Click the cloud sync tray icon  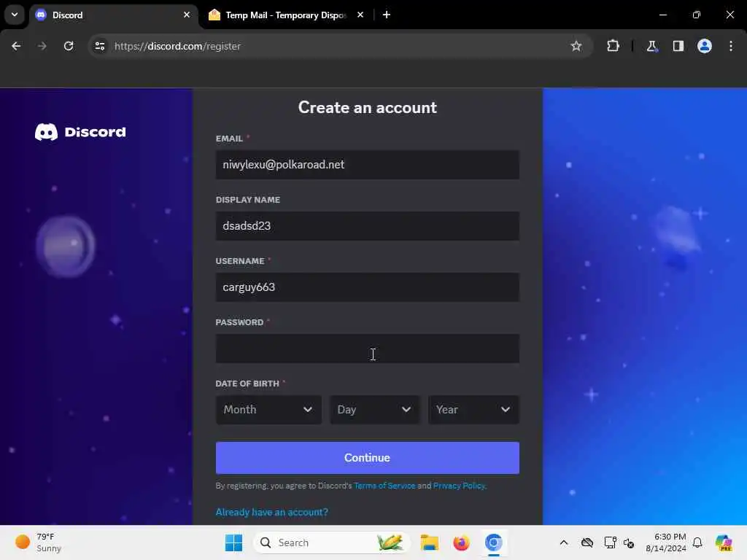587,542
